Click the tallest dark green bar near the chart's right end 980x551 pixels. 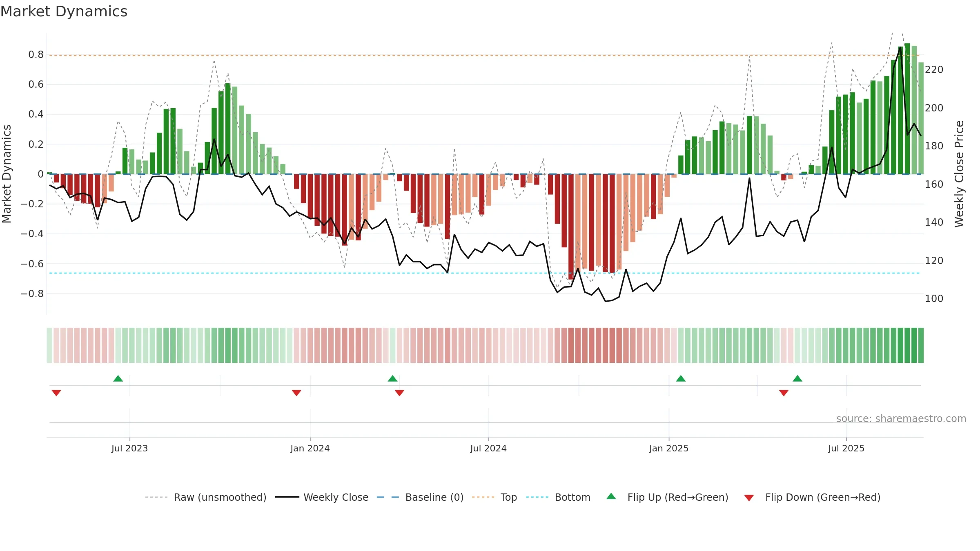[907, 109]
